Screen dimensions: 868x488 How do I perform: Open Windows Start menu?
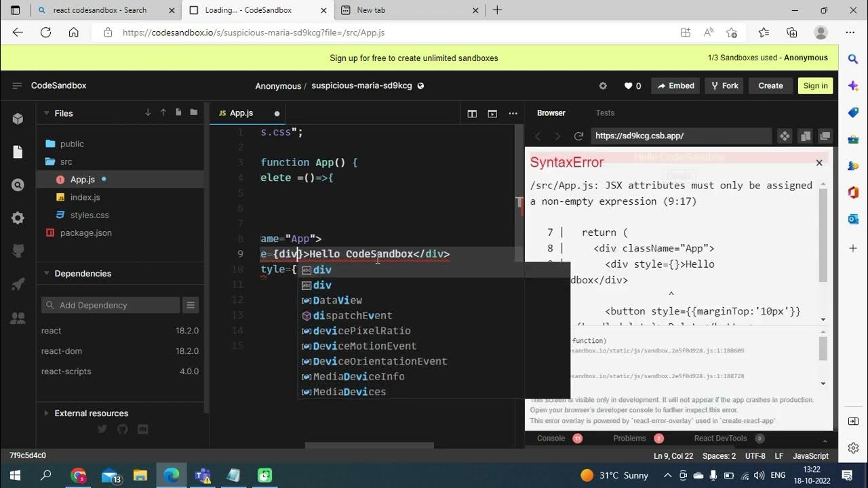[x=15, y=475]
